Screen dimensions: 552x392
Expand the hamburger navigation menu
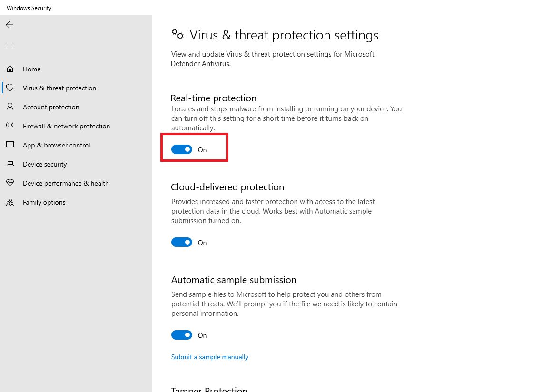(10, 46)
